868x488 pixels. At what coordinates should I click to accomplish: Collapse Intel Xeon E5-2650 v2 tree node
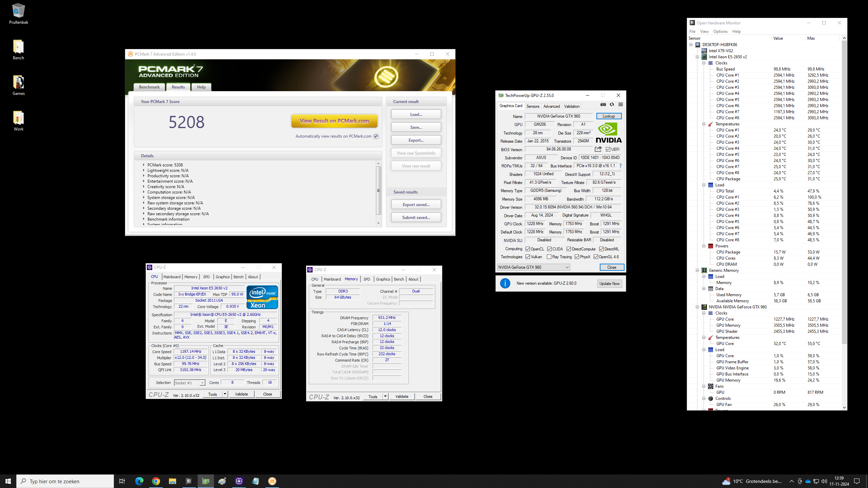[x=697, y=57]
